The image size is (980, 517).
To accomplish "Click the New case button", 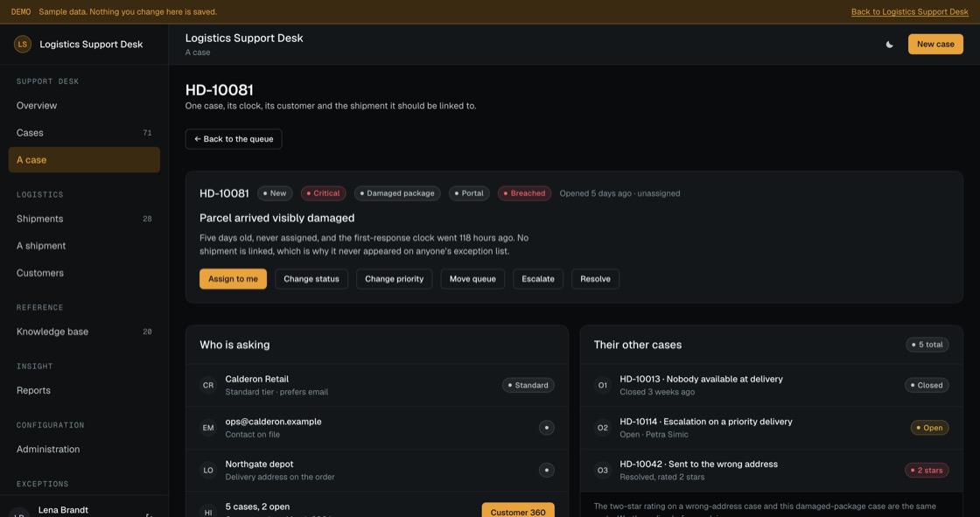I will coord(935,45).
